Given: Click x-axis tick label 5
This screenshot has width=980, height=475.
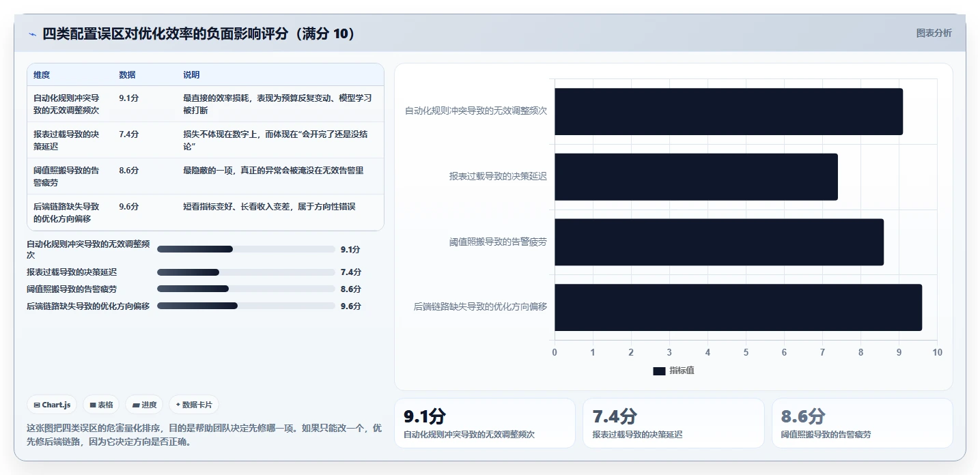Looking at the screenshot, I should pyautogui.click(x=746, y=352).
